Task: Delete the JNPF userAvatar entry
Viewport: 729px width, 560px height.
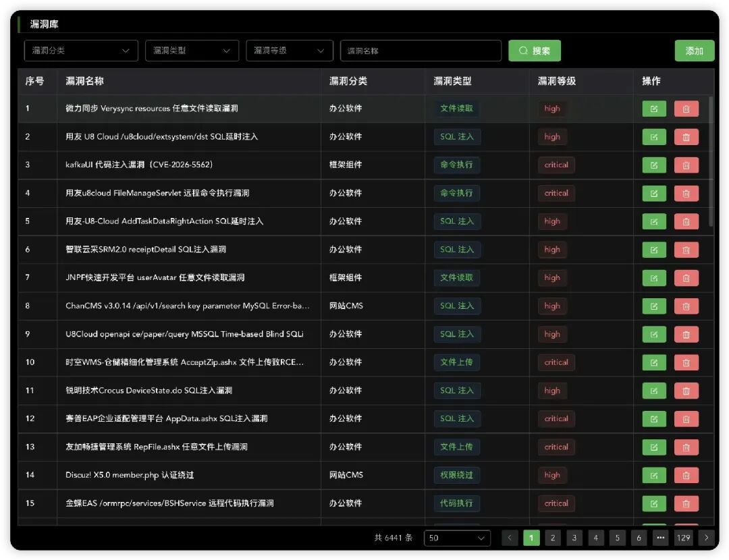Action: click(x=686, y=278)
